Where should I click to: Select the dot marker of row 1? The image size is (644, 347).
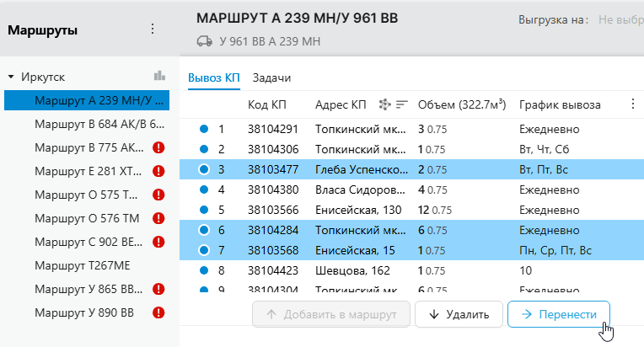pyautogui.click(x=203, y=129)
